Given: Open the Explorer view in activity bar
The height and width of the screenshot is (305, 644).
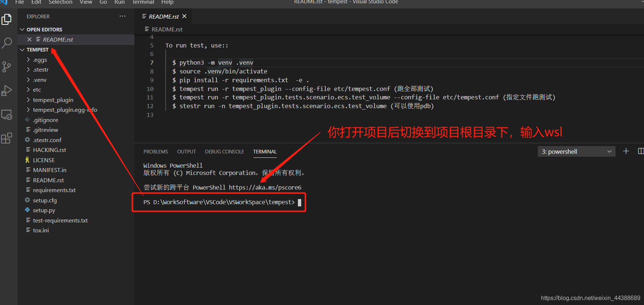Looking at the screenshot, I should click(7, 19).
